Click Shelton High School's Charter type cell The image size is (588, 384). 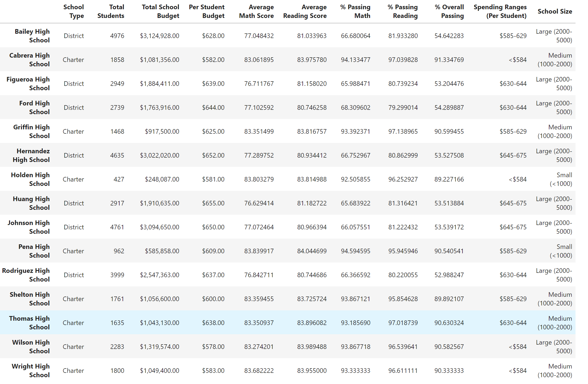point(73,299)
